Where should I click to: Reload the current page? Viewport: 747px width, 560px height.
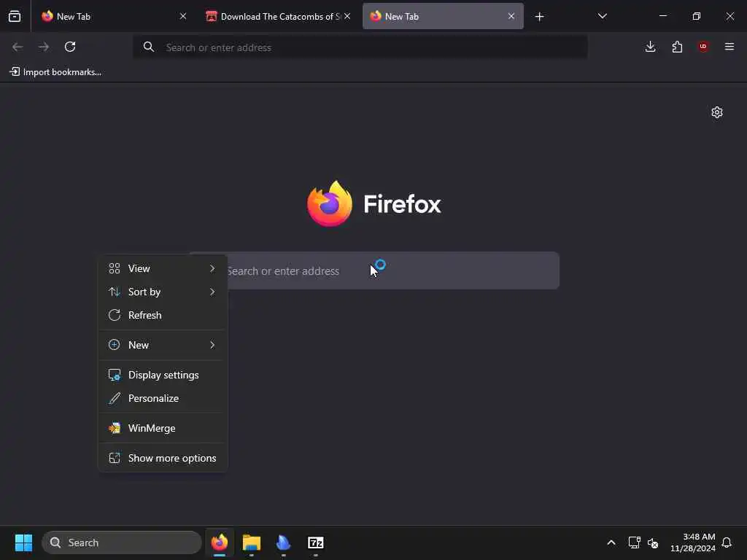70,47
